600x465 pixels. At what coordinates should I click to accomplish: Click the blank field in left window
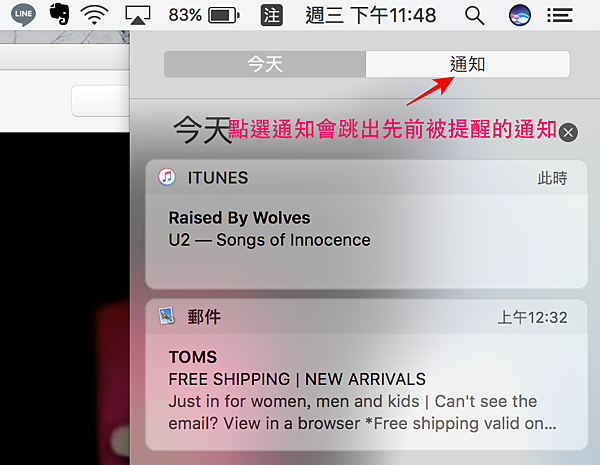(100, 101)
